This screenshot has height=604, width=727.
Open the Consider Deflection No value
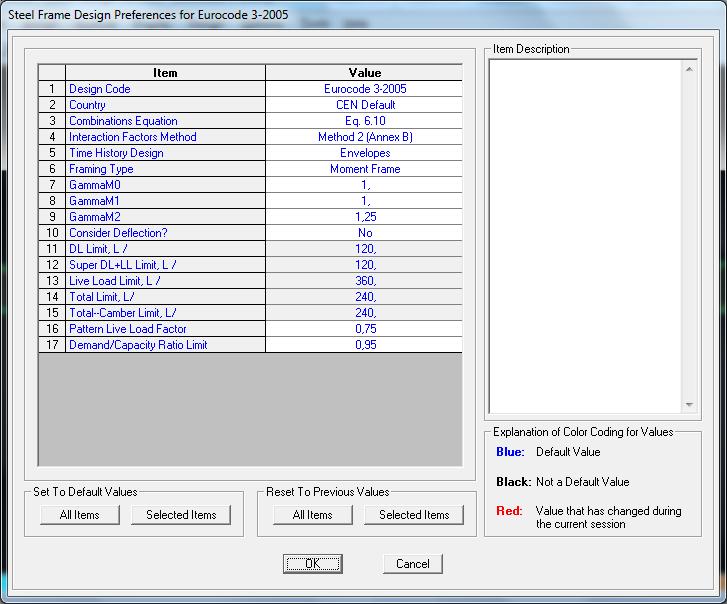coord(364,233)
